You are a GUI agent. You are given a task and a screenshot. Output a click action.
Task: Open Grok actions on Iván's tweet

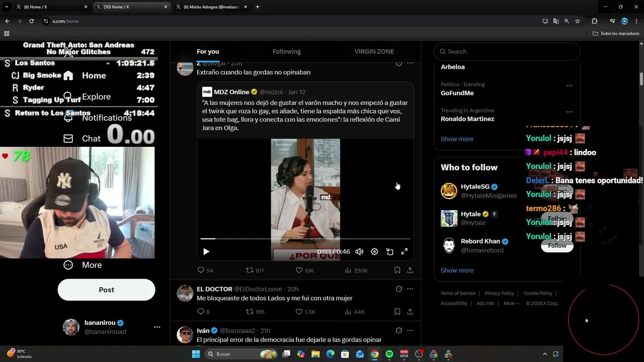pyautogui.click(x=398, y=330)
